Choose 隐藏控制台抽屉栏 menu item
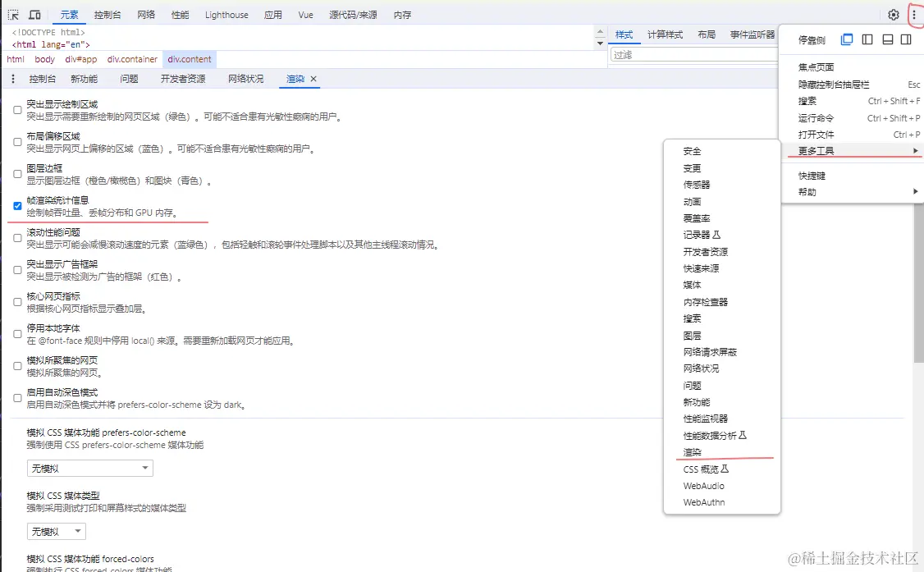924x572 pixels. click(x=852, y=85)
